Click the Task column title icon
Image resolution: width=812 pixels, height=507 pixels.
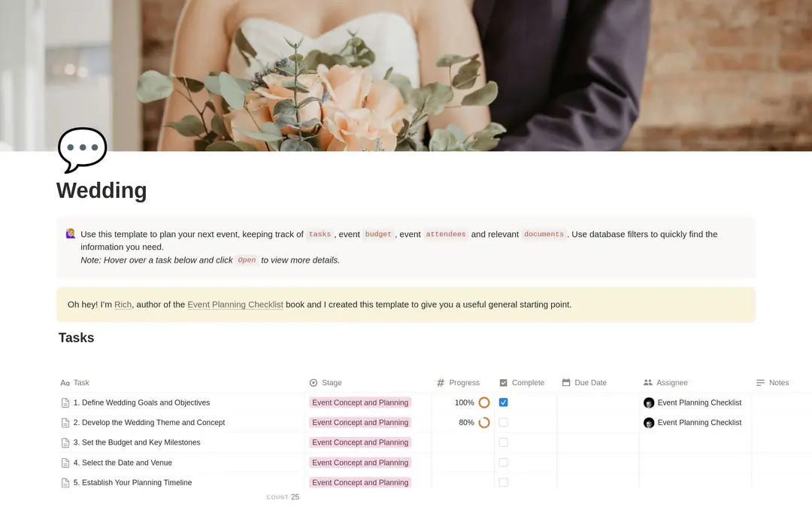65,383
